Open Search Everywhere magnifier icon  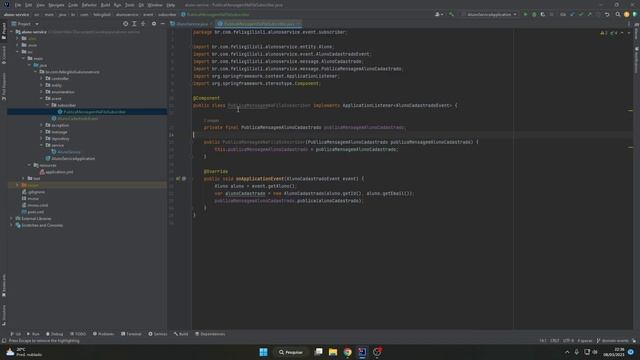618,14
